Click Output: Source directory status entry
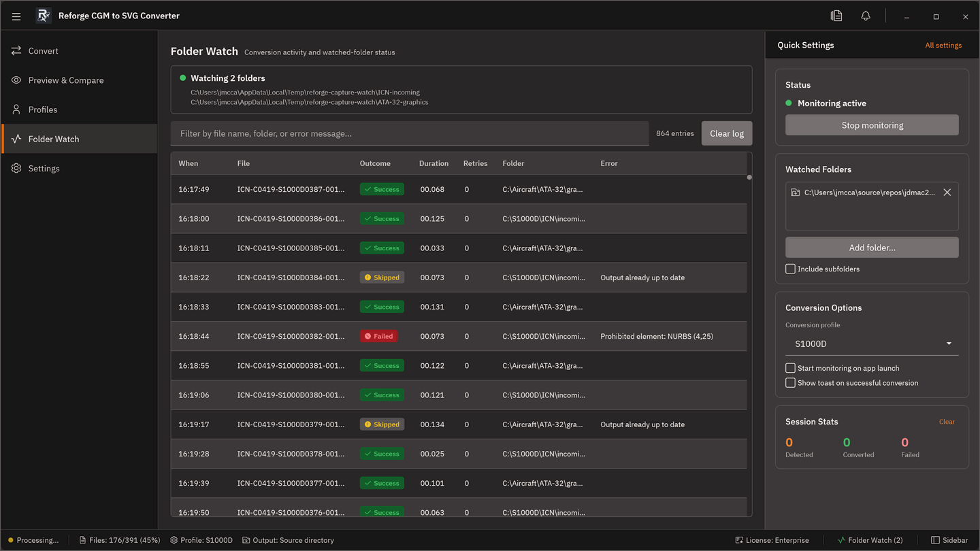Viewport: 980px width, 551px height. point(289,540)
